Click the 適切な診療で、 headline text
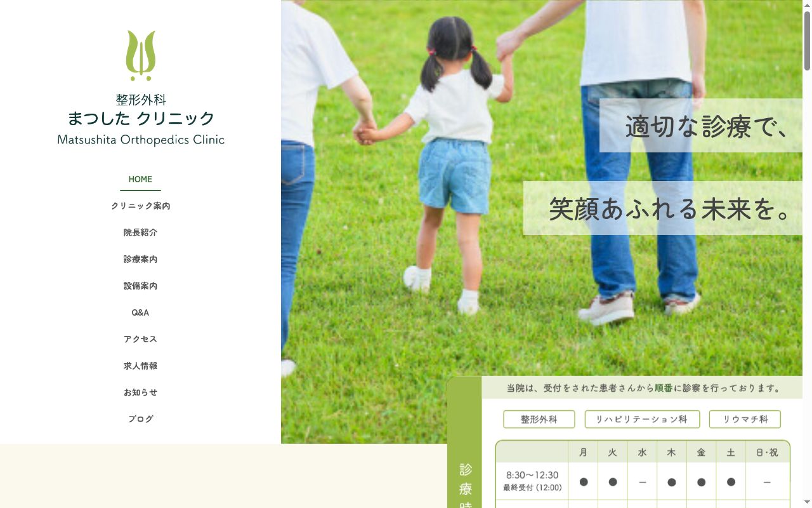Image resolution: width=812 pixels, height=508 pixels. 706,126
